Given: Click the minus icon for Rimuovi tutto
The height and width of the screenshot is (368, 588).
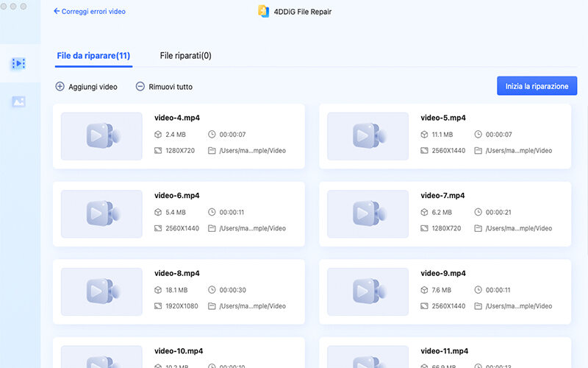Looking at the screenshot, I should 140,86.
